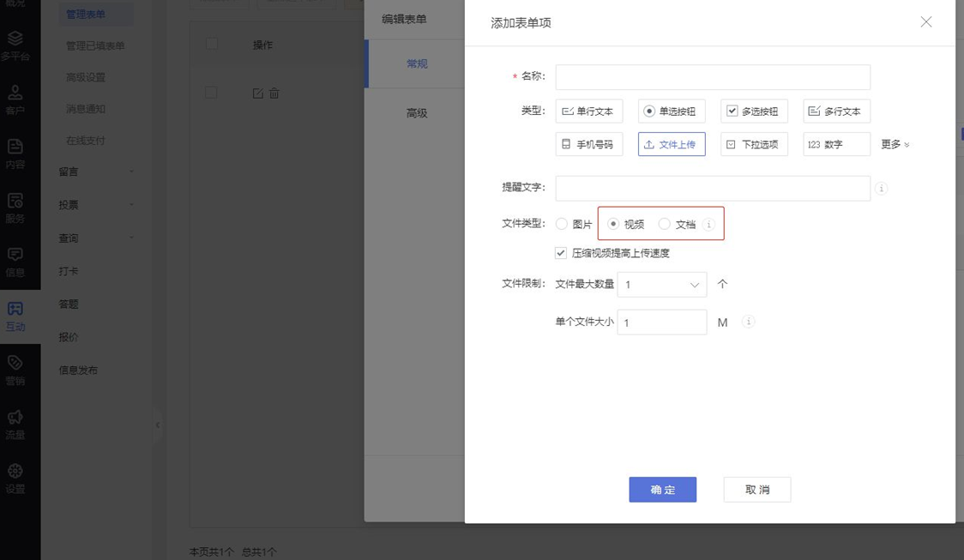
Task: Select the 下拉选项 field type
Action: pos(754,144)
